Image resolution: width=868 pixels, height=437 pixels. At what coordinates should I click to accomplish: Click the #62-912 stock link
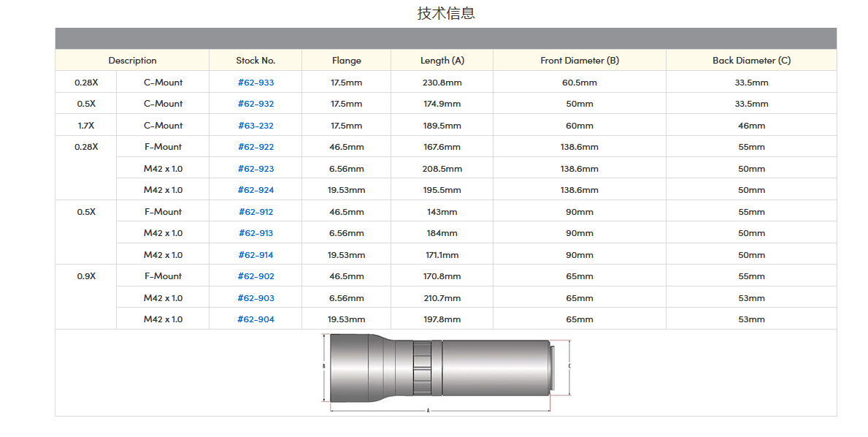(x=256, y=212)
